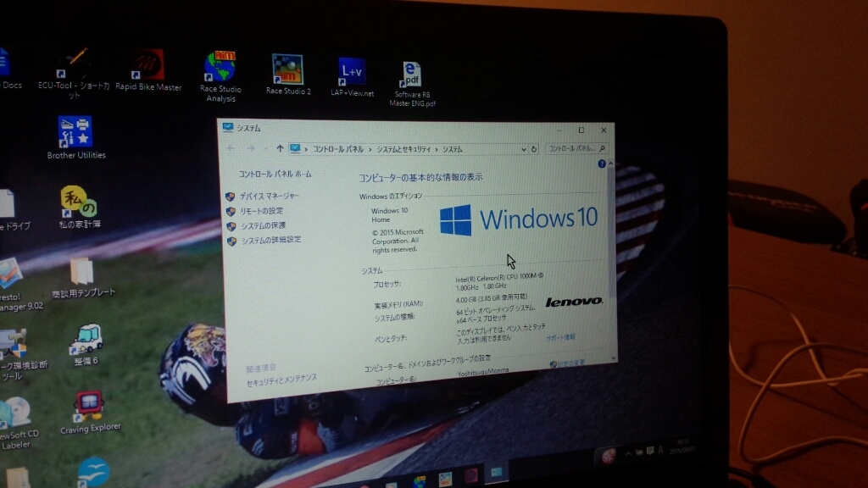Click the IME input mode A indicator
The image size is (868, 488).
pyautogui.click(x=660, y=451)
